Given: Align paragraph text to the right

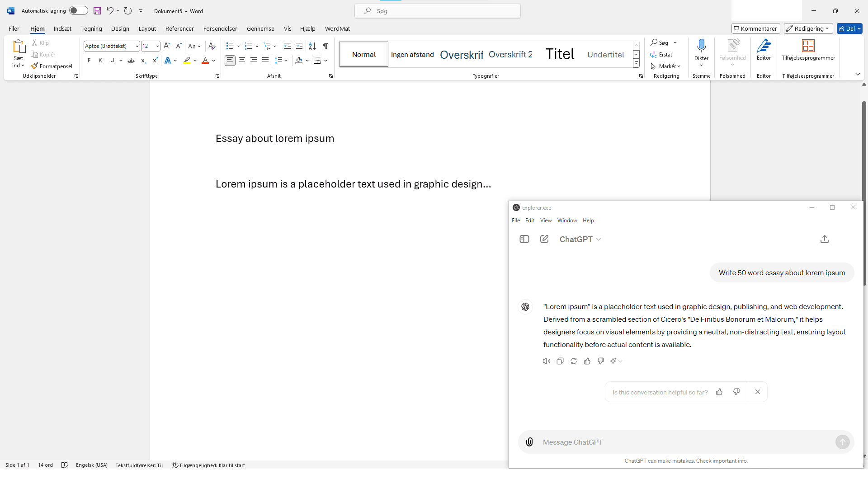Looking at the screenshot, I should [254, 61].
